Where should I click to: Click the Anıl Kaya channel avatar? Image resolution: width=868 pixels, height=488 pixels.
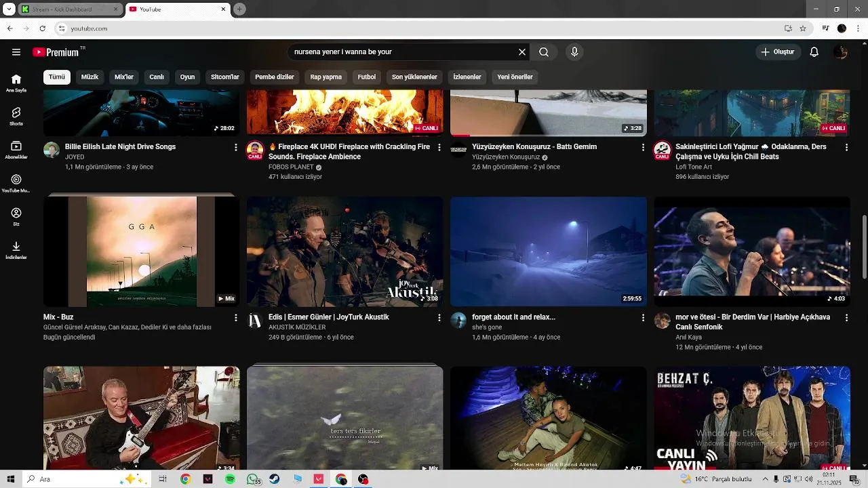(662, 320)
